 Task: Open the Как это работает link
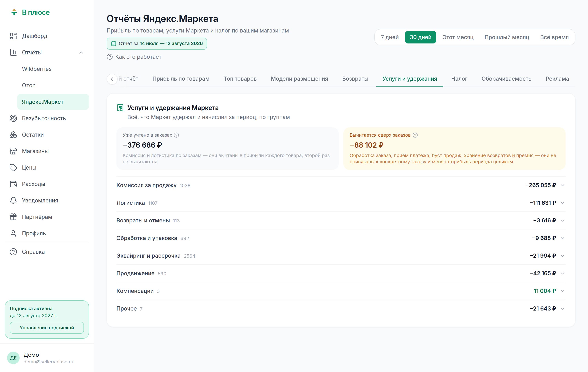pyautogui.click(x=134, y=57)
